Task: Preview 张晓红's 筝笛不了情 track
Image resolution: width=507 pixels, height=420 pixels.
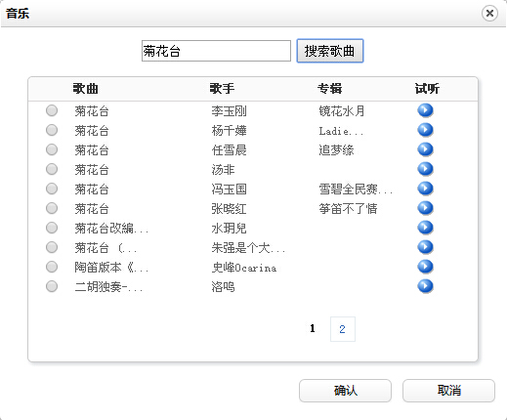Action: pos(425,208)
